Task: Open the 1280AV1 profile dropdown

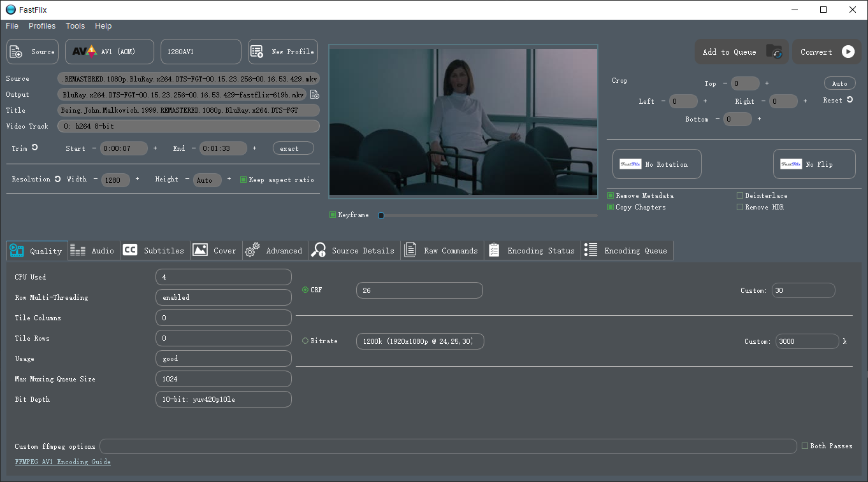Action: pyautogui.click(x=201, y=52)
